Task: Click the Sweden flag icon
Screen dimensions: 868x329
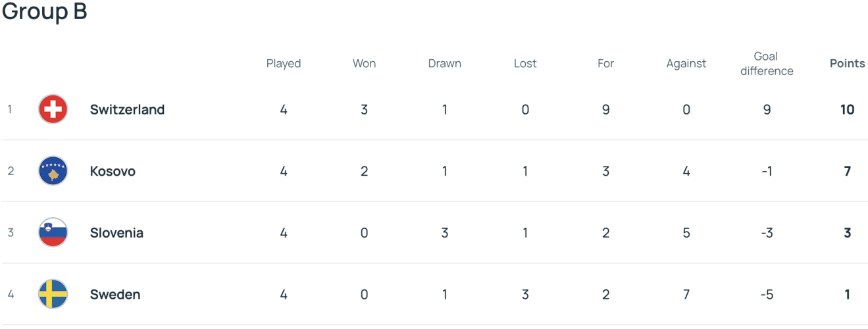Action: pyautogui.click(x=53, y=294)
